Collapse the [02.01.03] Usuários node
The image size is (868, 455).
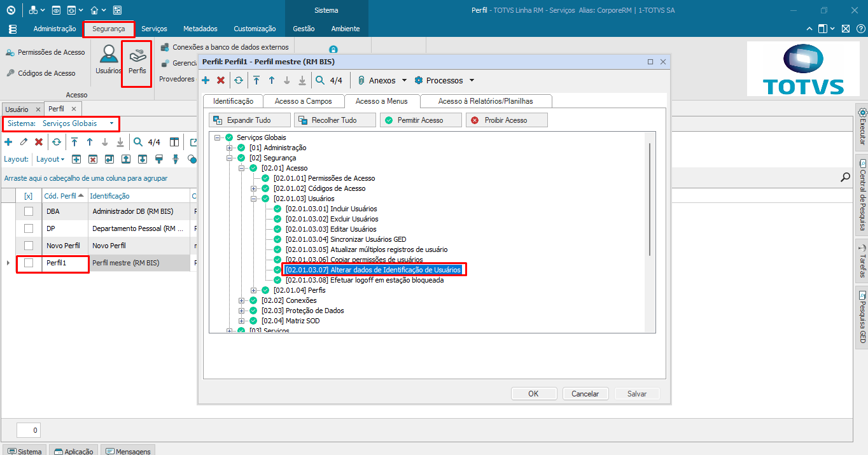click(x=254, y=199)
